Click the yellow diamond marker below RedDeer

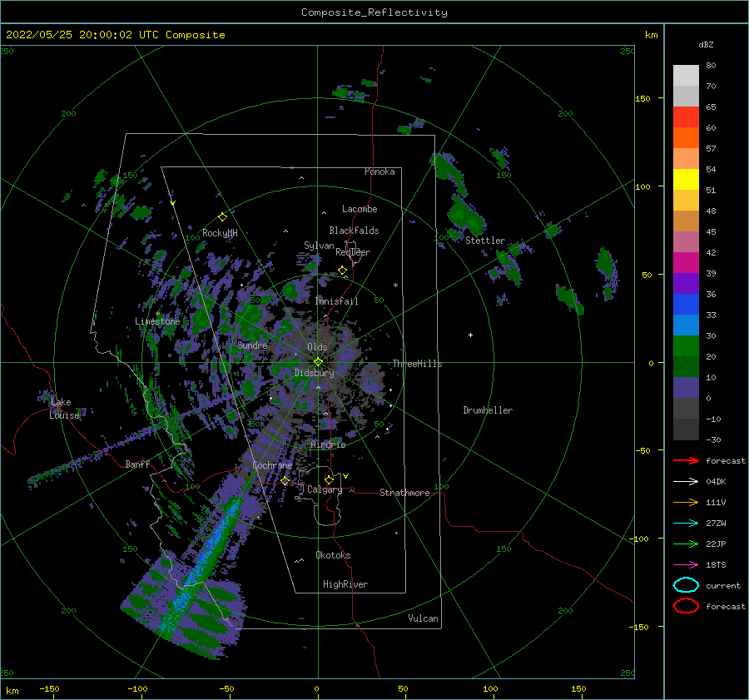342,271
